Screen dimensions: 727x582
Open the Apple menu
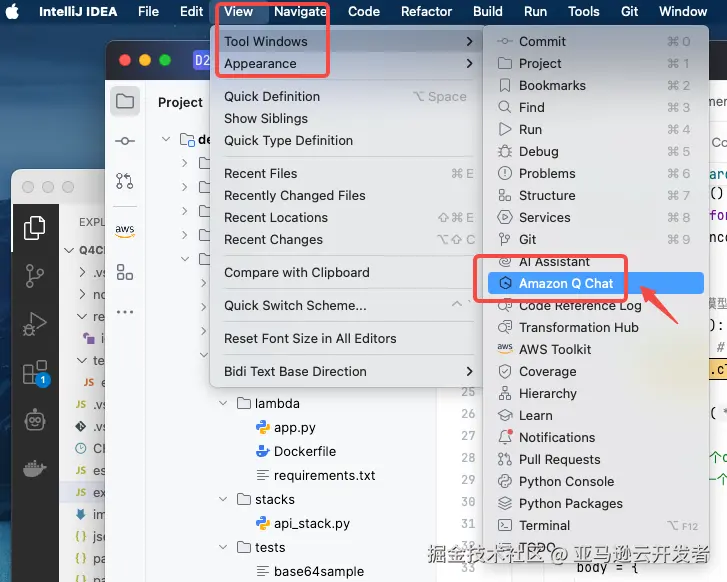(13, 11)
